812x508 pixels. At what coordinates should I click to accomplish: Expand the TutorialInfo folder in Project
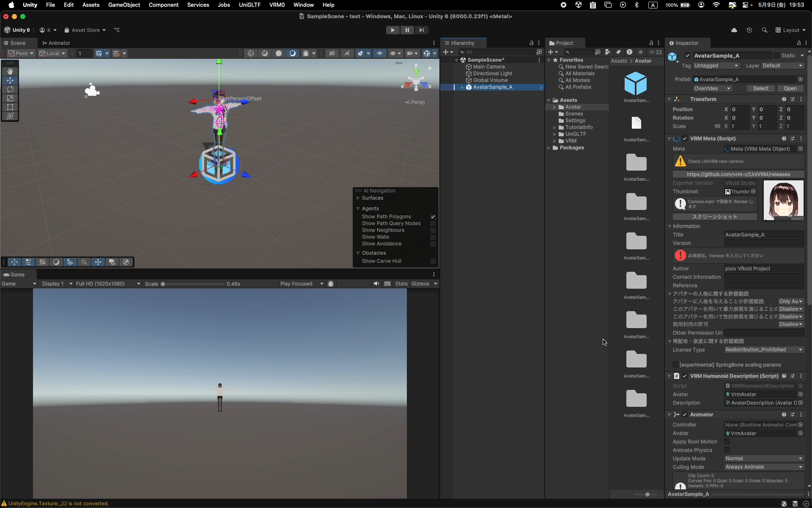coord(554,127)
